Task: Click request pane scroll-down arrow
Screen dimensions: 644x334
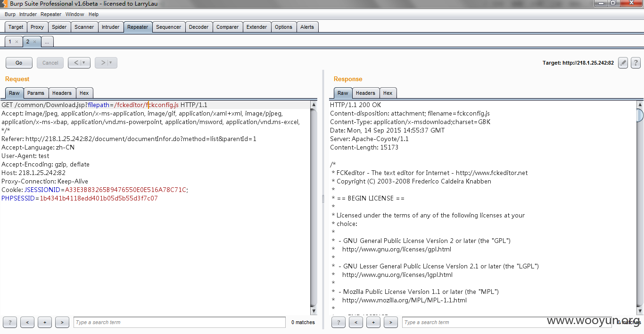Action: [314, 311]
